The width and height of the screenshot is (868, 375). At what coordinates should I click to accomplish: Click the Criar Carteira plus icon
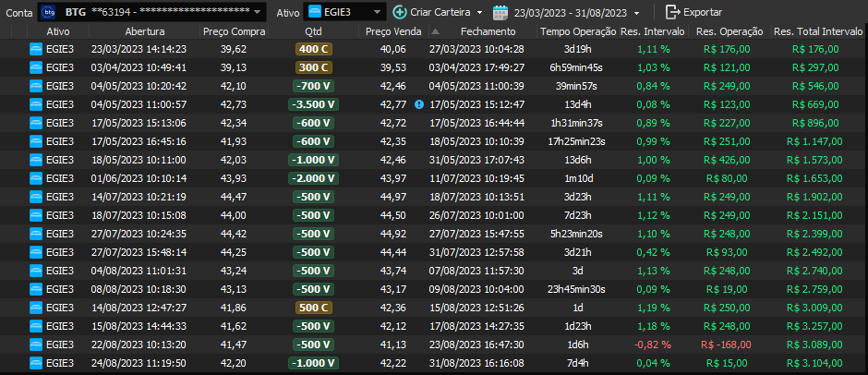click(x=399, y=12)
